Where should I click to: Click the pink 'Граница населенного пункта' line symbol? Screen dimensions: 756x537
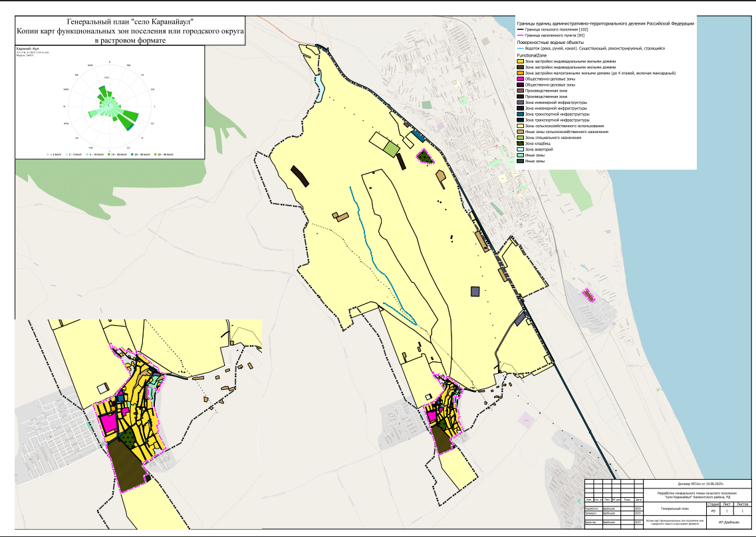[521, 35]
